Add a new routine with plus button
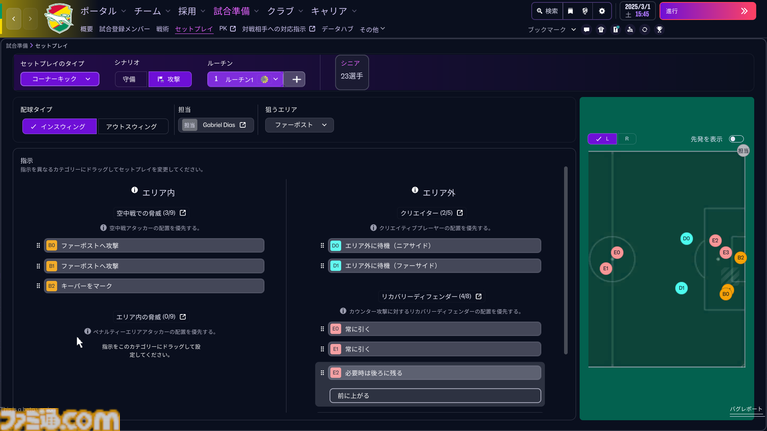Screen dimensions: 767x431 (x=295, y=79)
